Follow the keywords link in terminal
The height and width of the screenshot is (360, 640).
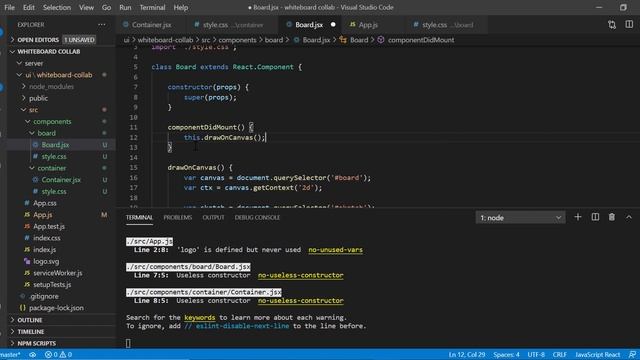click(x=200, y=318)
